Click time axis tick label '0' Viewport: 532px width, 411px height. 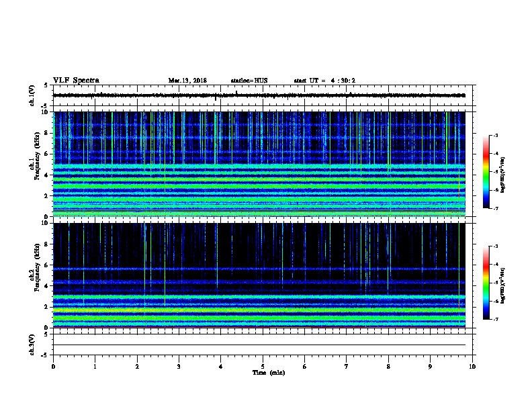[x=53, y=367]
